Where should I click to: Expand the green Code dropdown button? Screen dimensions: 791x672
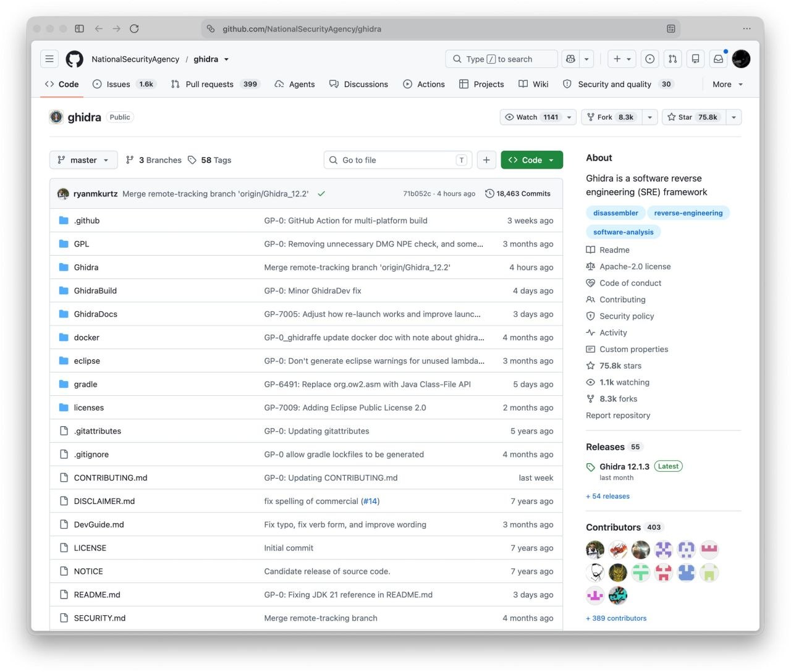(531, 160)
